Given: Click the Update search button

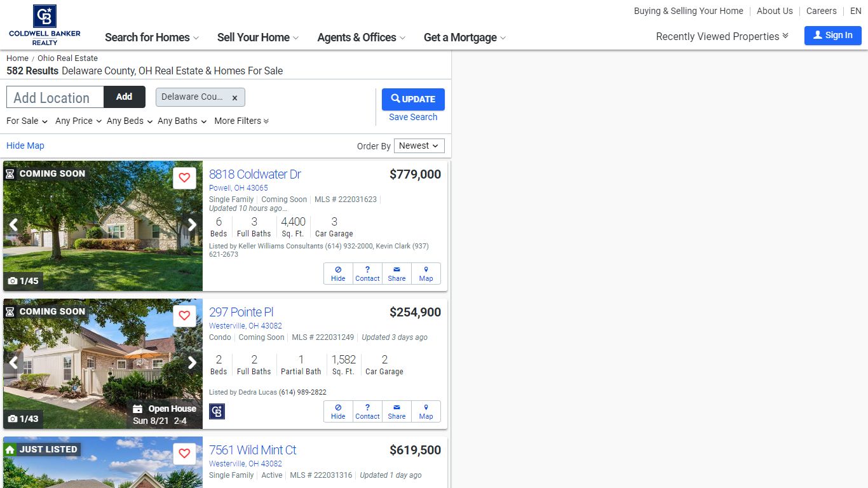Looking at the screenshot, I should click(413, 99).
